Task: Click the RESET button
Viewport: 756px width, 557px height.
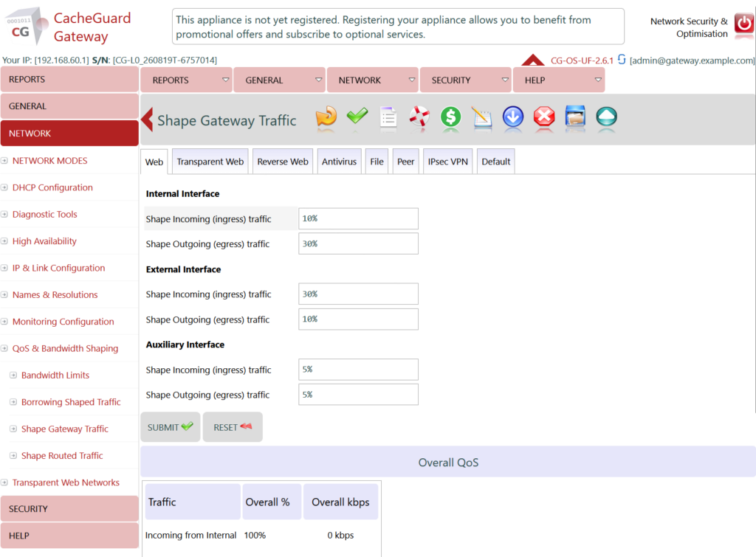Action: coord(233,427)
